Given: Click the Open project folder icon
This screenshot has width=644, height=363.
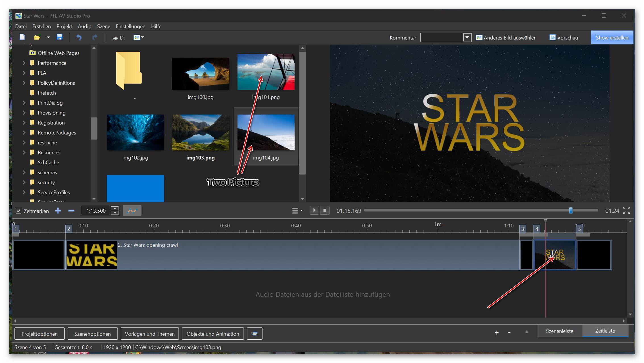Looking at the screenshot, I should [37, 37].
